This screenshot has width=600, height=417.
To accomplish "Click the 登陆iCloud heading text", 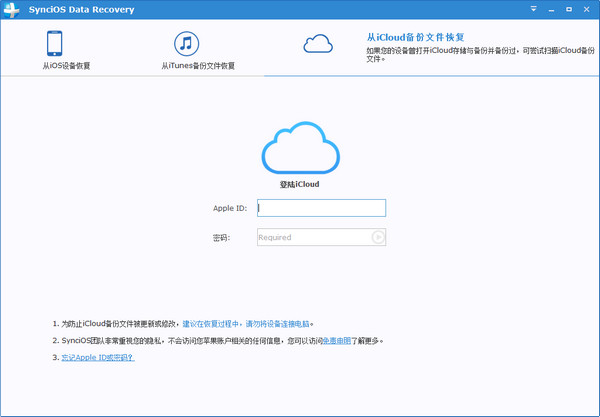I will 299,185.
